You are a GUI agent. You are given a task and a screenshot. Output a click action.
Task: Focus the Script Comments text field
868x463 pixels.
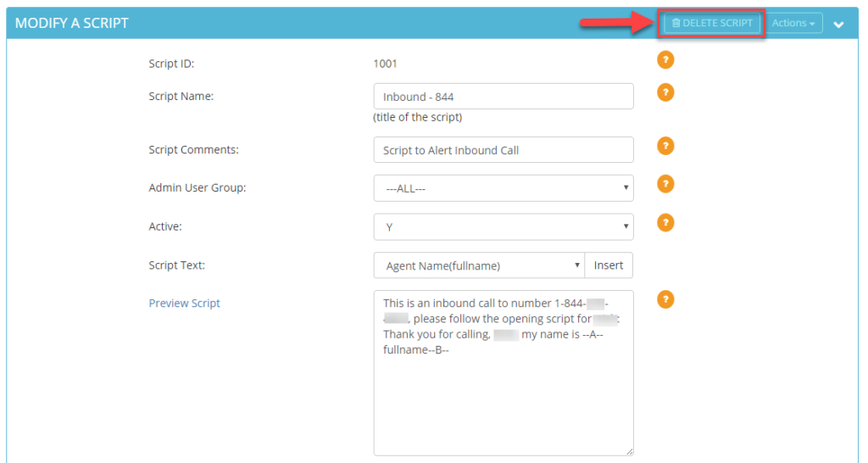(x=504, y=150)
